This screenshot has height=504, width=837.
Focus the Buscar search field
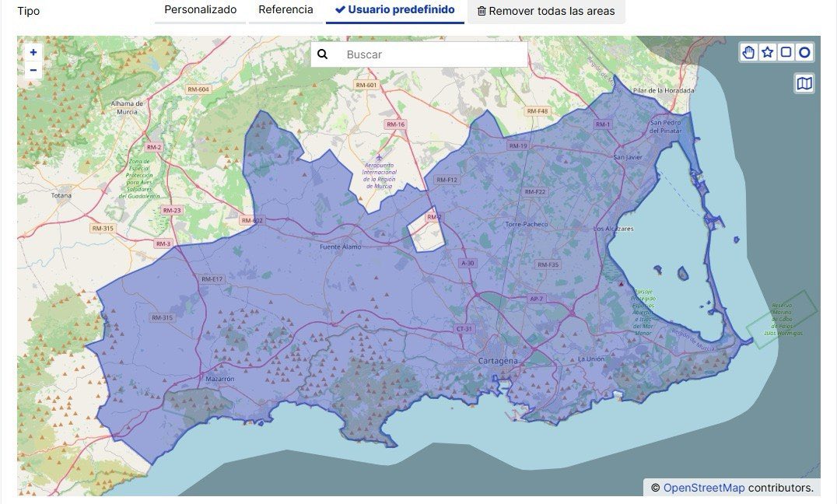pyautogui.click(x=419, y=54)
